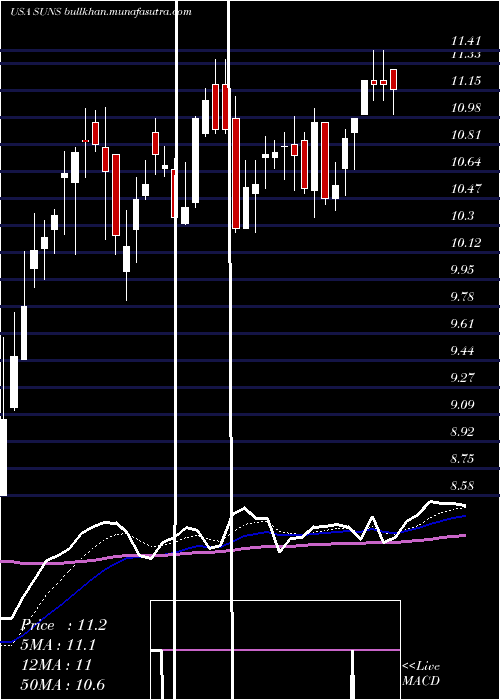Click the USA SUNS bullkhan.munafasutra.com title text

(x=101, y=11)
